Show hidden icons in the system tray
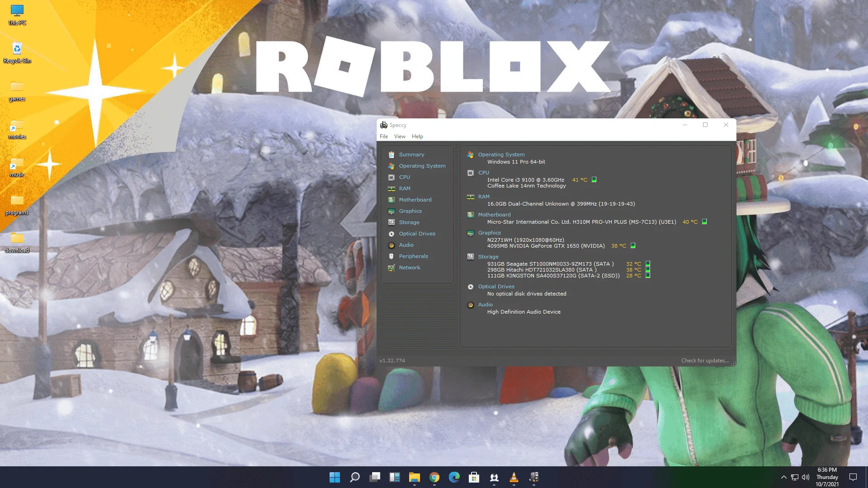Image resolution: width=868 pixels, height=488 pixels. tap(783, 477)
